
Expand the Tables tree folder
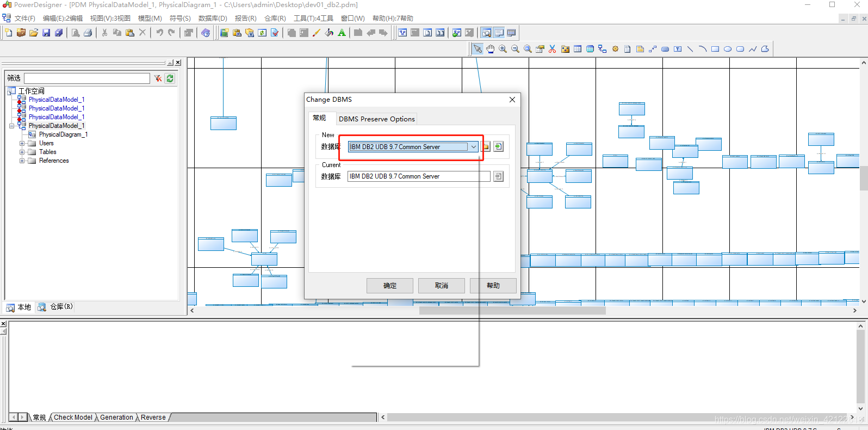[x=22, y=152]
